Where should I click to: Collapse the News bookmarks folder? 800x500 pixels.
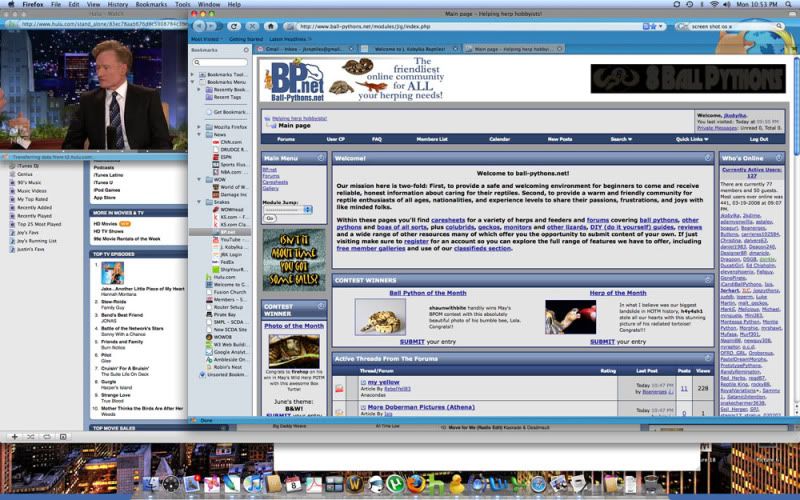pyautogui.click(x=199, y=135)
